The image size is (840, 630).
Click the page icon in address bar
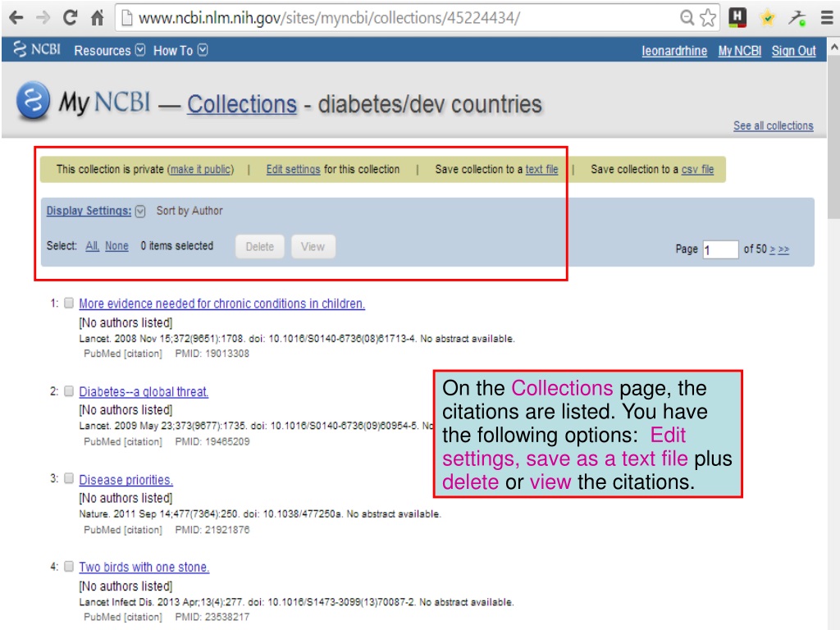[x=127, y=18]
